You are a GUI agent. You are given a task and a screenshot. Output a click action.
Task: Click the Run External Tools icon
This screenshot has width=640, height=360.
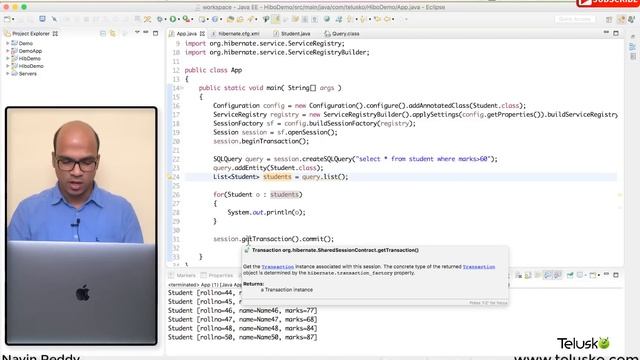[187, 19]
